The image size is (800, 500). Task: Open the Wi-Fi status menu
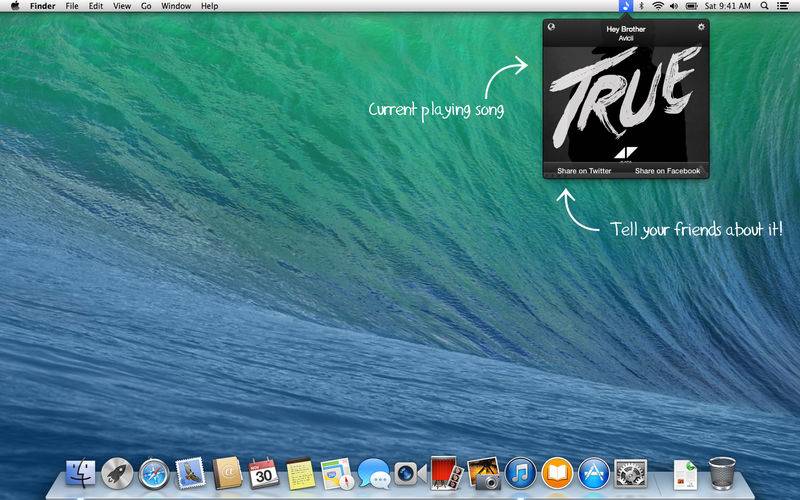(x=657, y=6)
